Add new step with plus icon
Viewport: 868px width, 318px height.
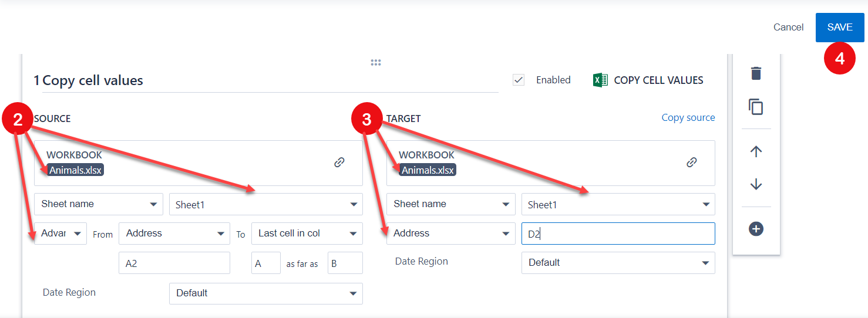coord(756,229)
